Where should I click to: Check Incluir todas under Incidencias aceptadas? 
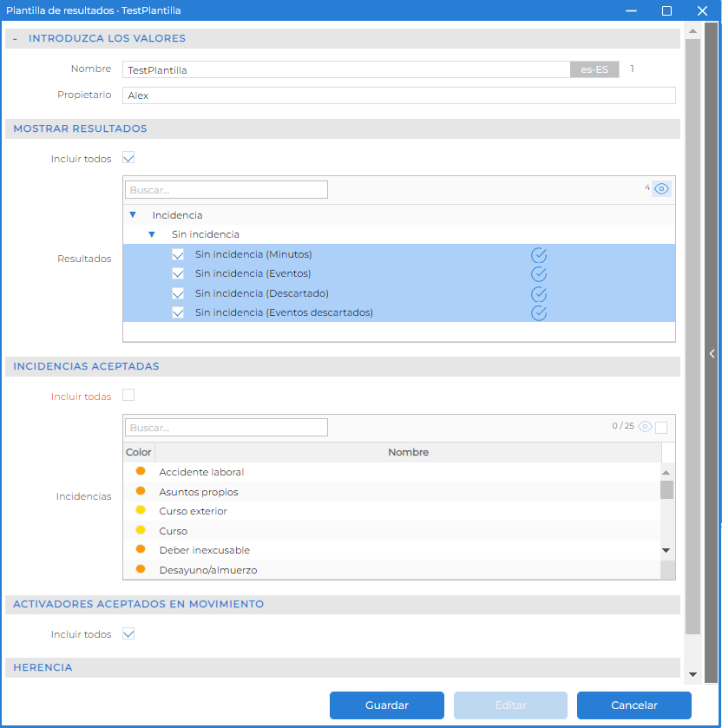coord(128,395)
